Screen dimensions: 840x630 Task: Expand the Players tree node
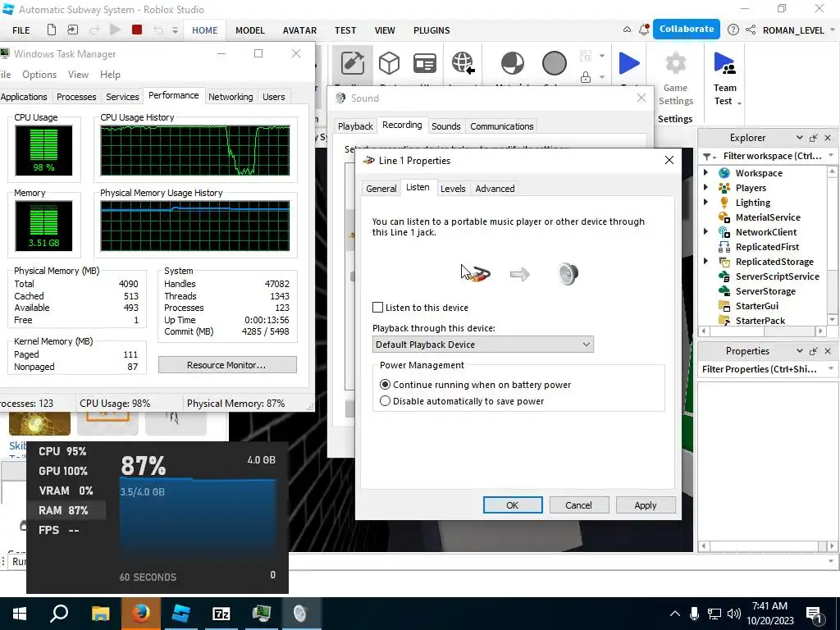pyautogui.click(x=705, y=188)
